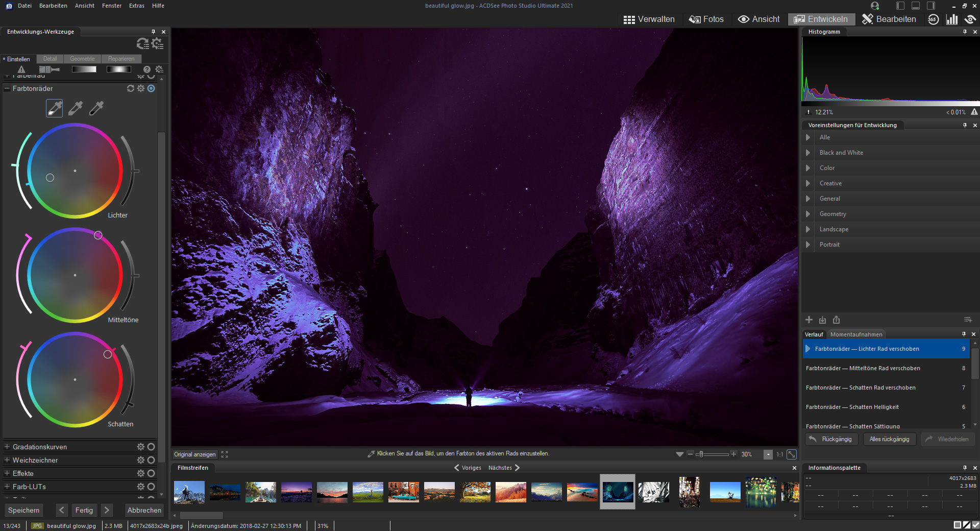Click the Speichern button

[23, 510]
